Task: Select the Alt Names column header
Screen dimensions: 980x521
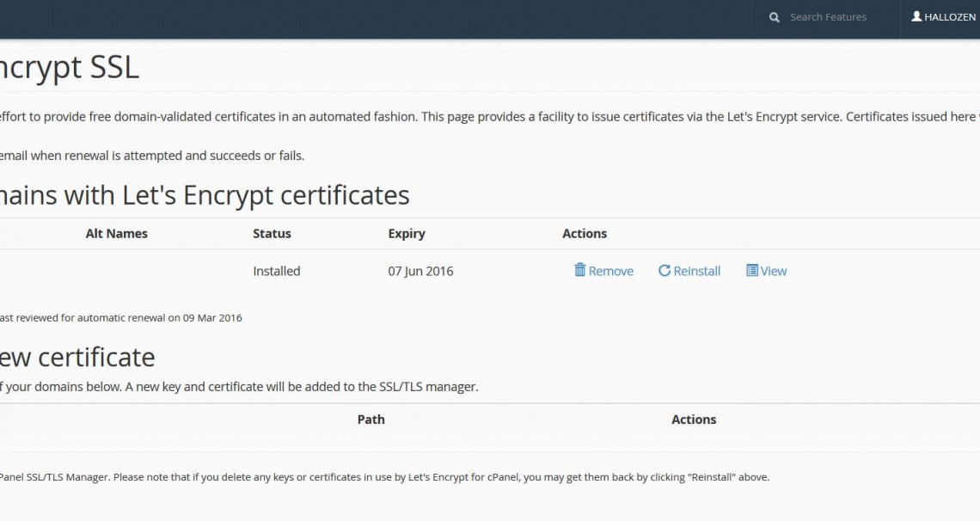Action: point(117,234)
